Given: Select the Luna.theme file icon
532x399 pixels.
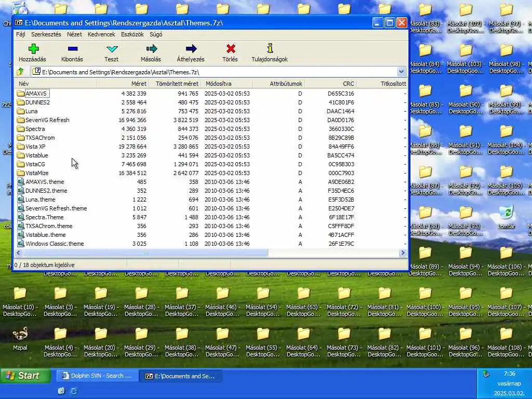Looking at the screenshot, I should [21, 199].
